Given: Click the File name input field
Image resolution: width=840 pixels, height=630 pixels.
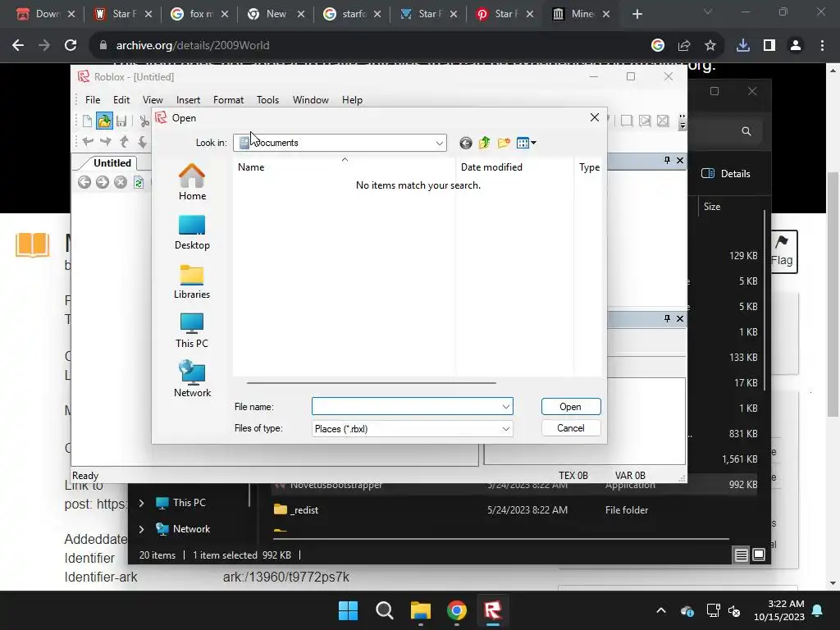Looking at the screenshot, I should (406, 407).
